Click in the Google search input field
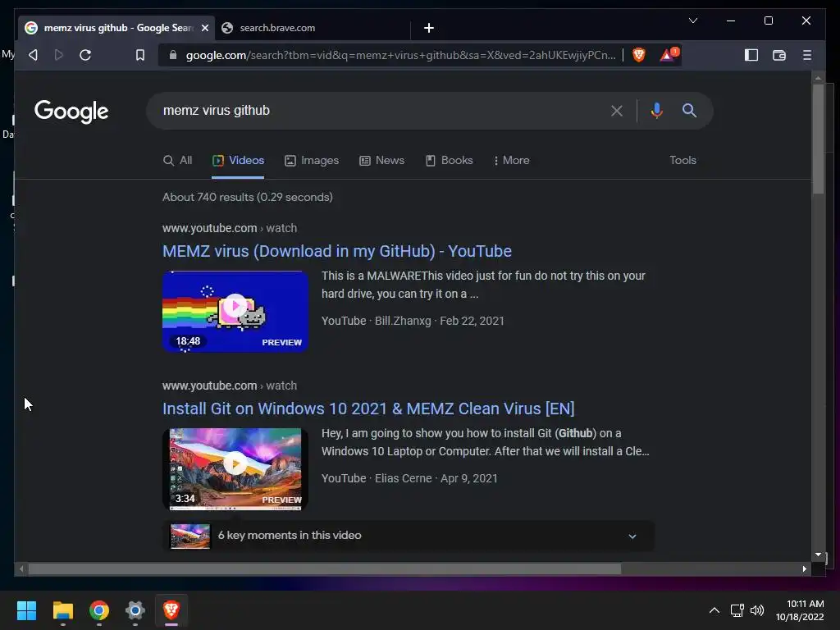840x630 pixels. (381, 111)
